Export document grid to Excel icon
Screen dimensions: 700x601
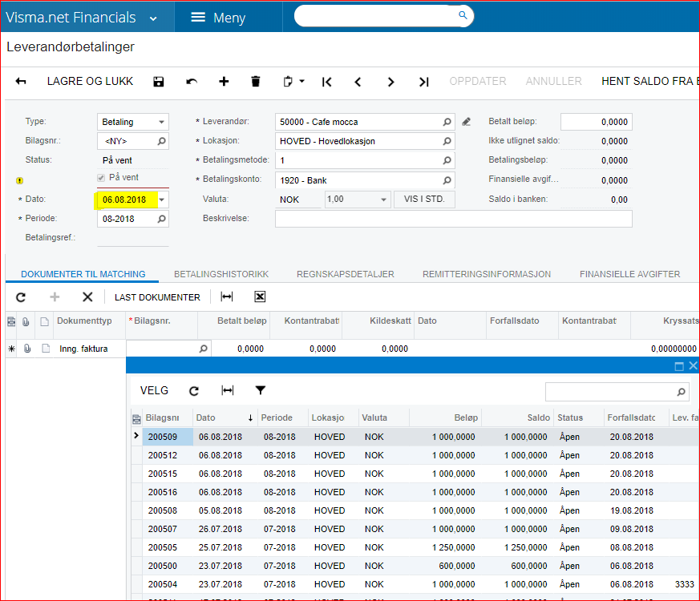pyautogui.click(x=260, y=296)
